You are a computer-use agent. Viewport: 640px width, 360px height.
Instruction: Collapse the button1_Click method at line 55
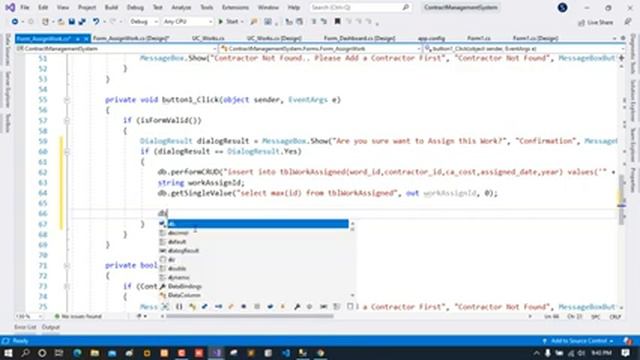(67, 100)
